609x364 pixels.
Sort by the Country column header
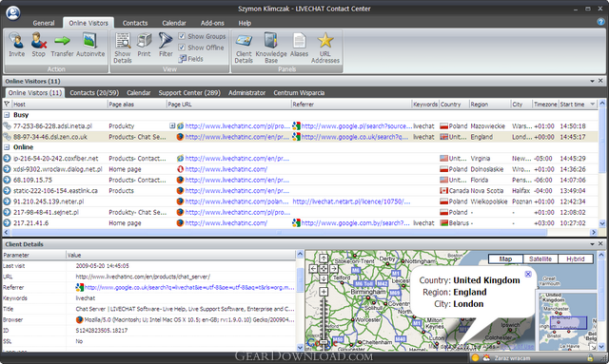click(450, 105)
